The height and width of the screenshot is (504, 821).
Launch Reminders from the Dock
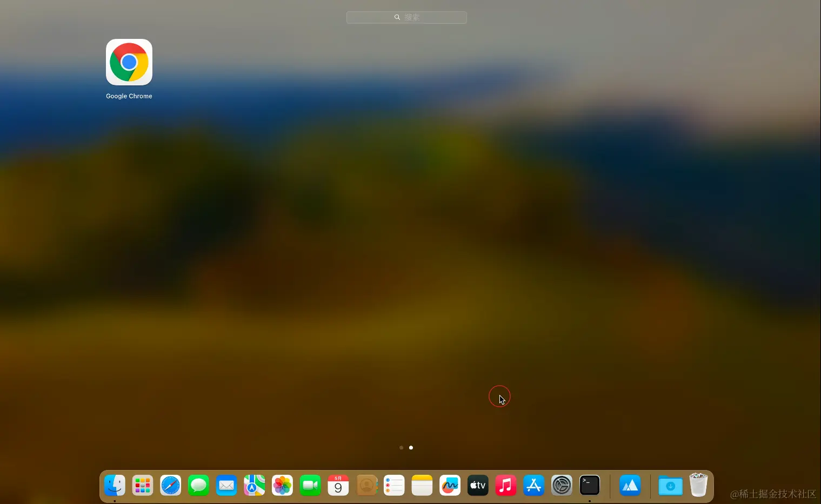click(394, 485)
